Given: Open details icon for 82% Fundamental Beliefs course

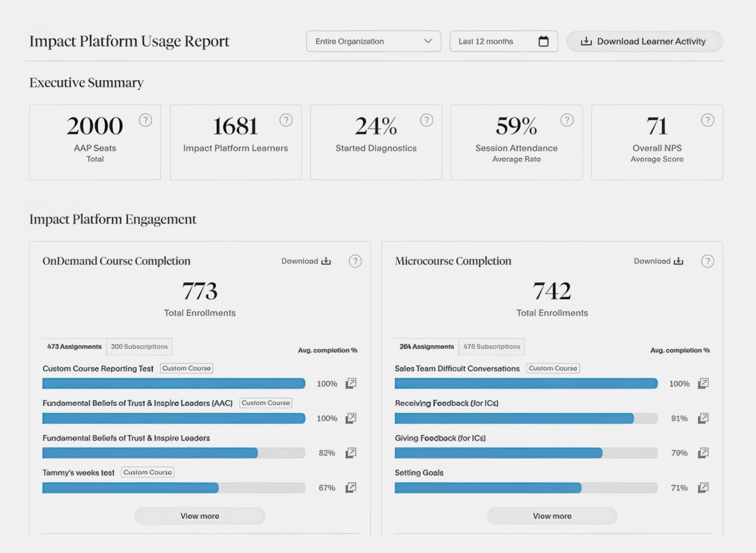Looking at the screenshot, I should click(x=351, y=453).
